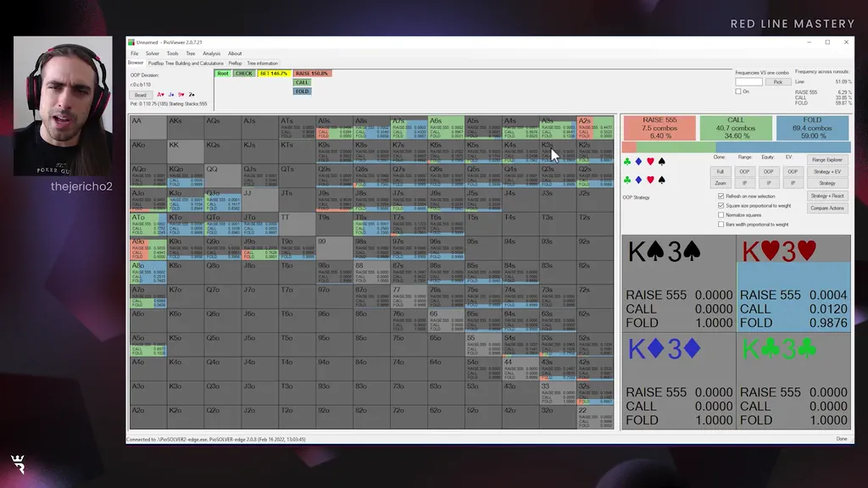Click the Zoom clone button
868x488 pixels.
(x=721, y=183)
